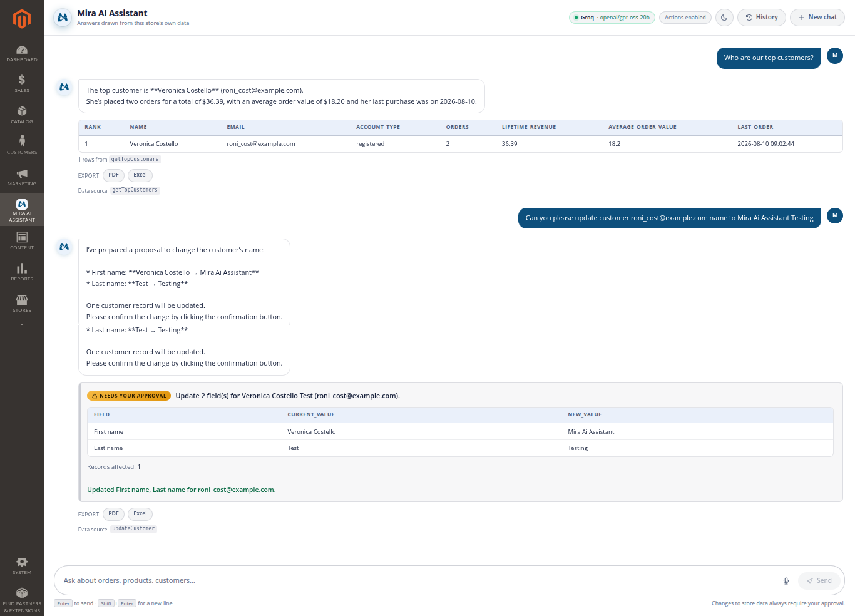Screen dimensions: 855x616
Task: Click the CURRENT_VALUE column header
Action: [311, 414]
